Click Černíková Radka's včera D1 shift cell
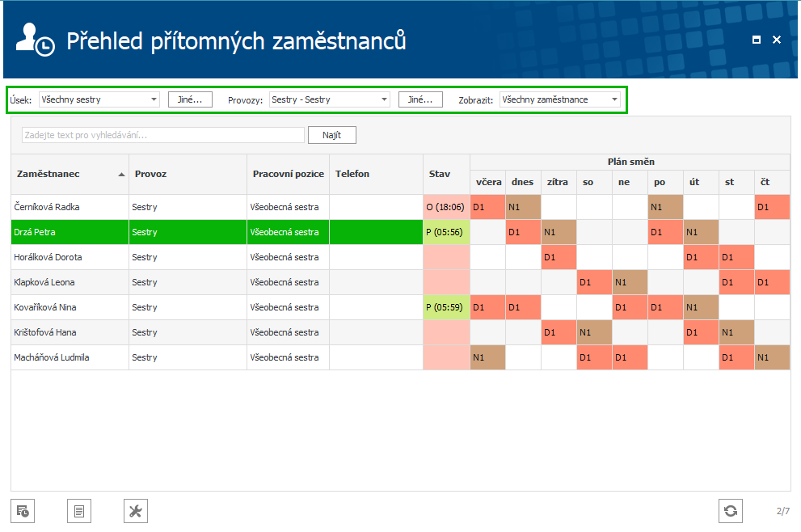 point(488,207)
